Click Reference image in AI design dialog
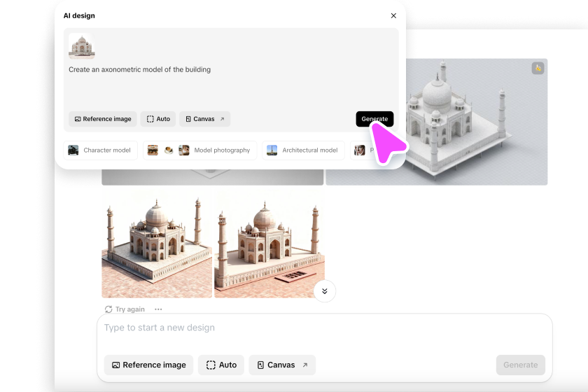This screenshot has width=588, height=392. pyautogui.click(x=103, y=119)
